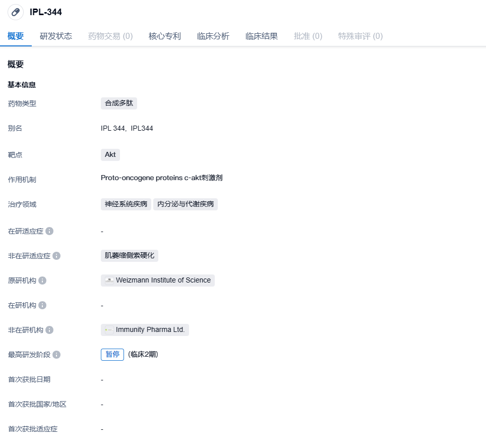Open the 神经系统疾病 therapeutic area tag

click(x=126, y=204)
